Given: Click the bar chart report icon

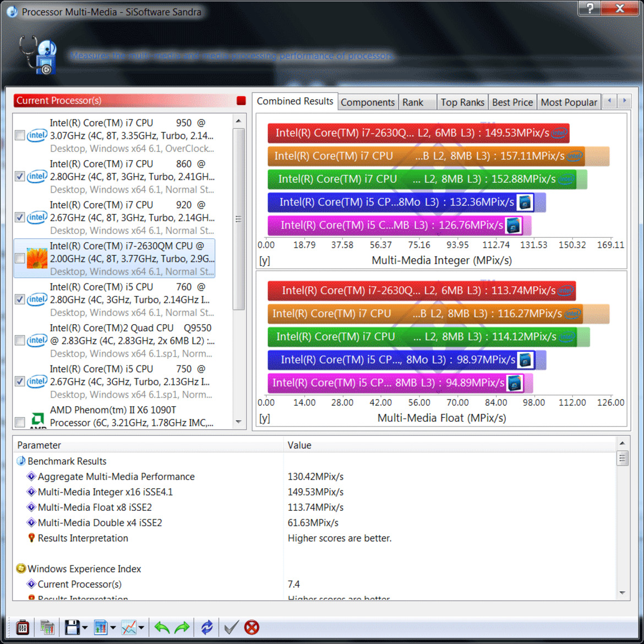Looking at the screenshot, I should coord(100,627).
